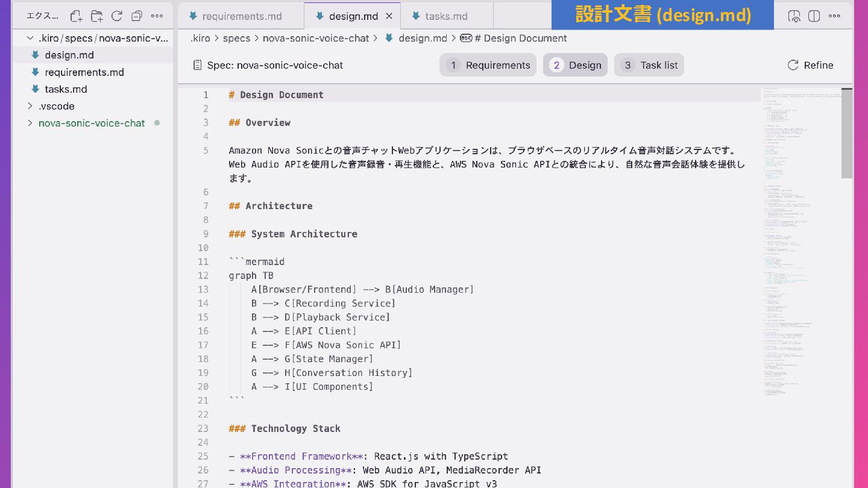Collapse the .kiro/specs folder
This screenshot has height=488, width=868.
click(x=30, y=38)
